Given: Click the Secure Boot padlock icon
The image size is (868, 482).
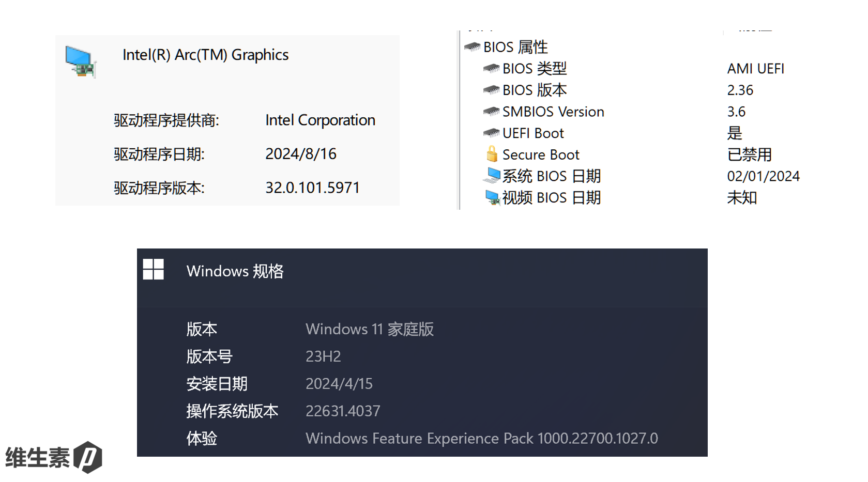Looking at the screenshot, I should pos(492,154).
